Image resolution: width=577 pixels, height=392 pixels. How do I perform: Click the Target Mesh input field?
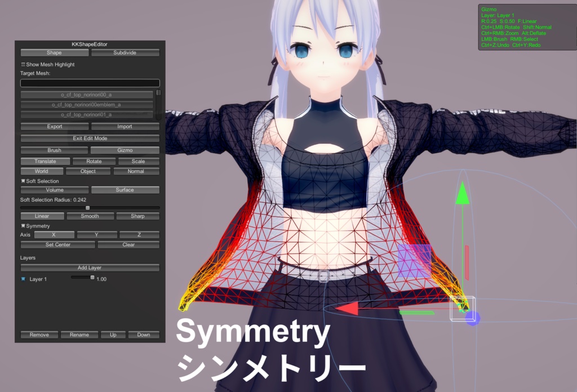click(x=90, y=83)
